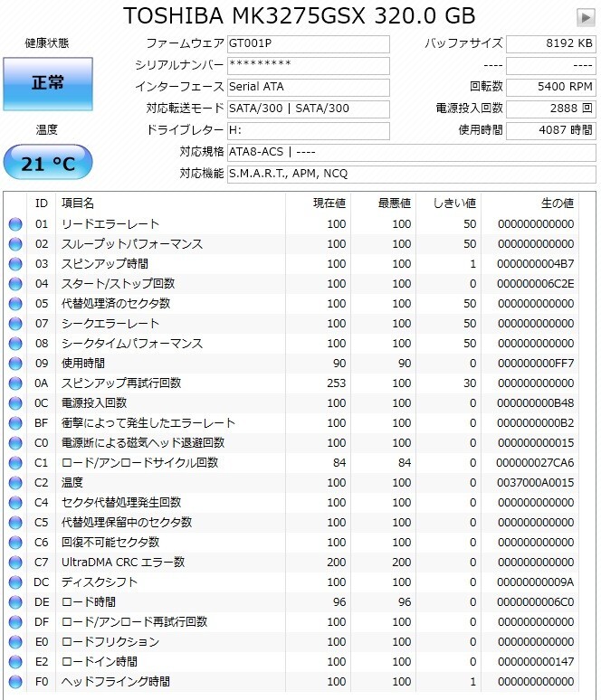Click the status icon for ID 0A row

[x=15, y=383]
